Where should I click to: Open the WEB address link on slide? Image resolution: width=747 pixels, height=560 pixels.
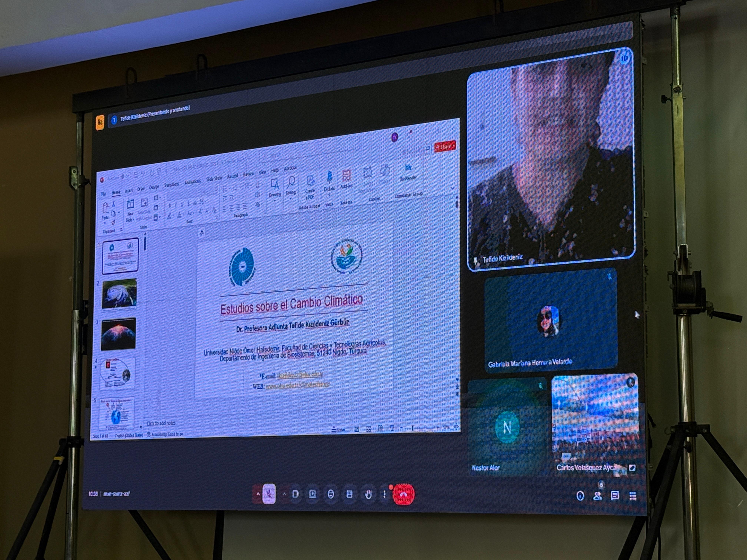tap(297, 385)
